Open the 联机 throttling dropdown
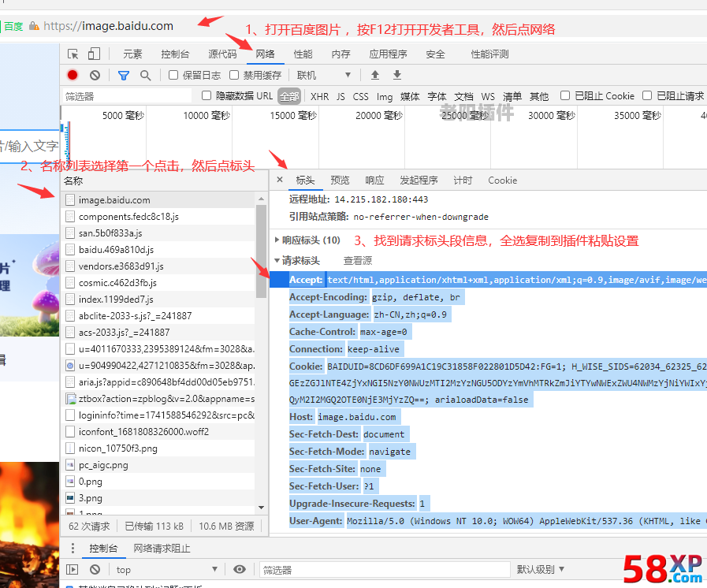 [x=323, y=76]
